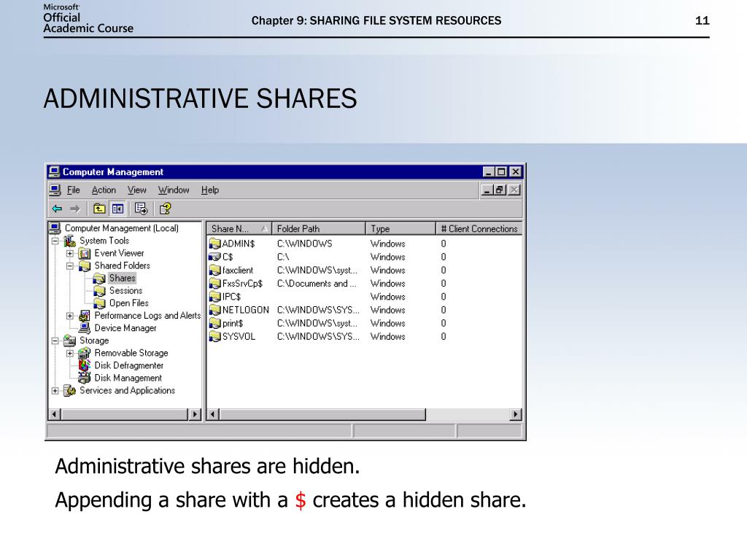Viewport: 747px width, 560px height.
Task: Click the Export List toolbar icon
Action: (141, 209)
